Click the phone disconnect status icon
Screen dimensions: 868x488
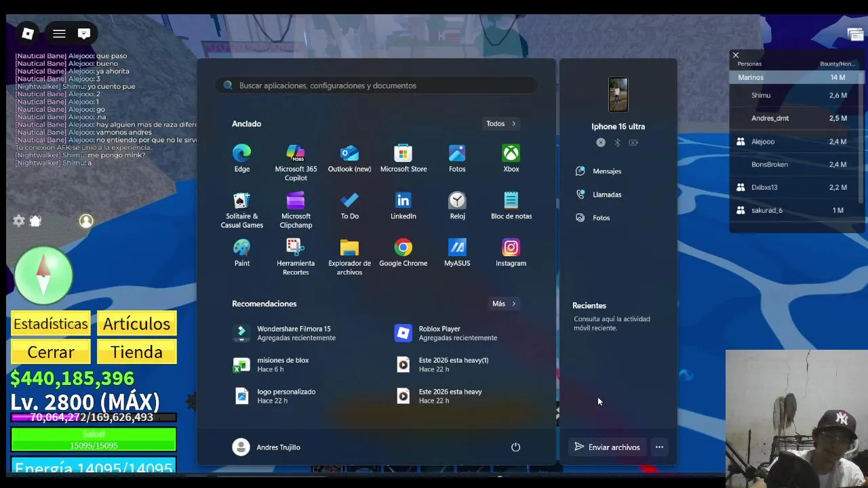click(x=600, y=142)
